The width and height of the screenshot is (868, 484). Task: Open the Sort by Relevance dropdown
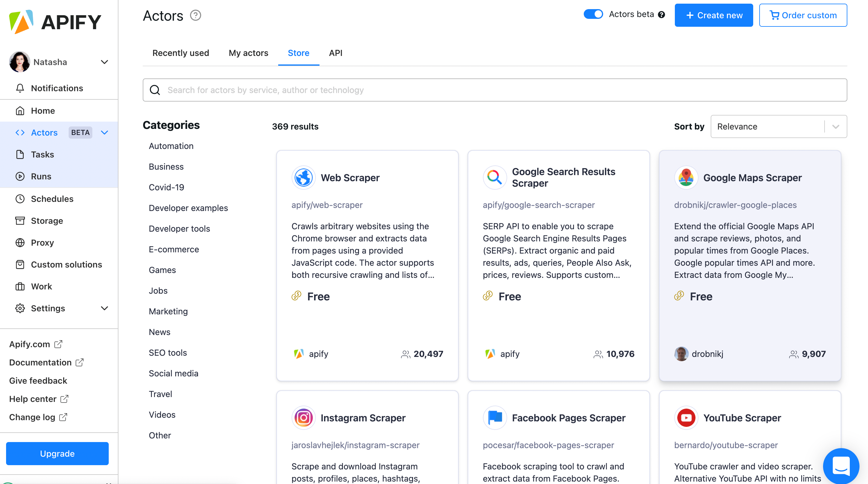(x=778, y=126)
